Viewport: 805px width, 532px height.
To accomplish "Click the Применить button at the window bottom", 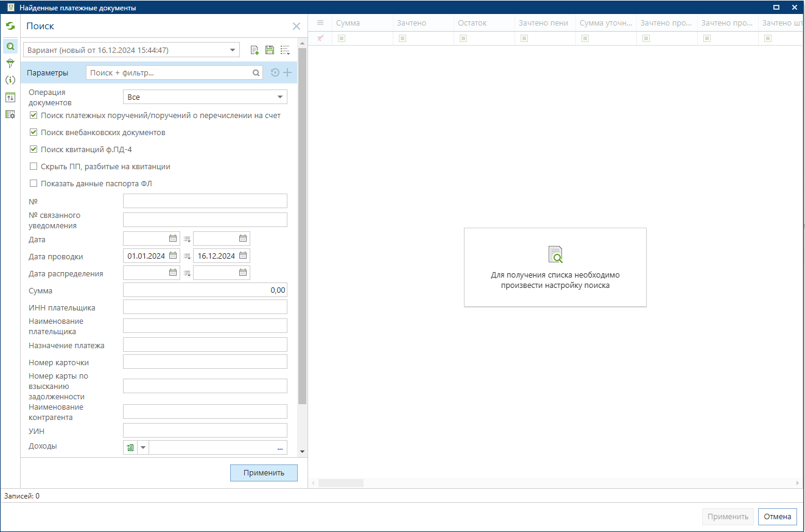I will tap(728, 517).
